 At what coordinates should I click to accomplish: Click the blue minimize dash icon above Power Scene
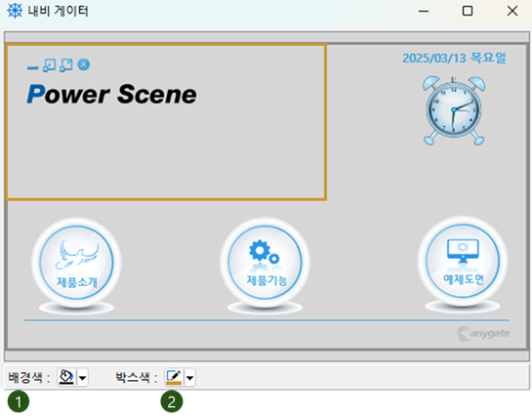(32, 68)
